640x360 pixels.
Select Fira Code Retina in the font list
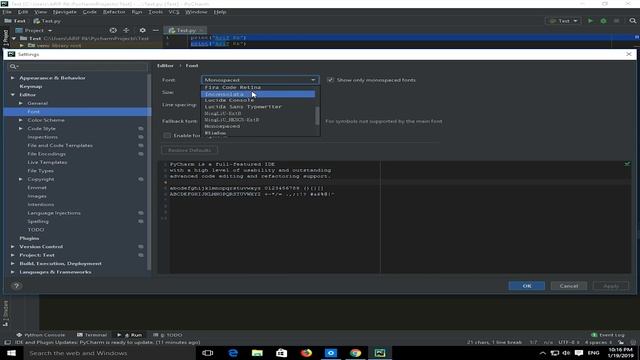click(x=258, y=87)
